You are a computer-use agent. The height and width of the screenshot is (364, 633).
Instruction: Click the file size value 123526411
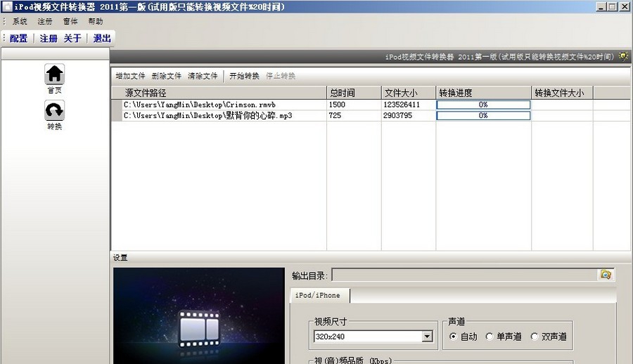click(x=402, y=105)
